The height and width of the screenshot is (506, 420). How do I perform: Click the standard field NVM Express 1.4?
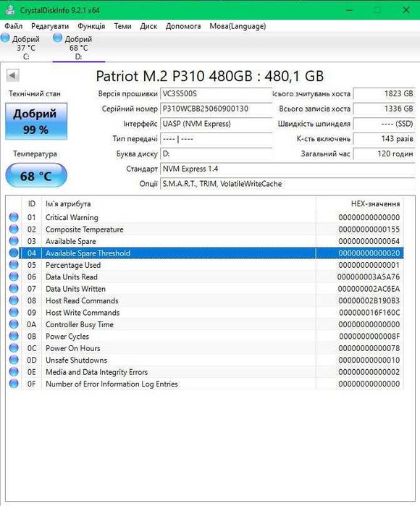coord(287,169)
